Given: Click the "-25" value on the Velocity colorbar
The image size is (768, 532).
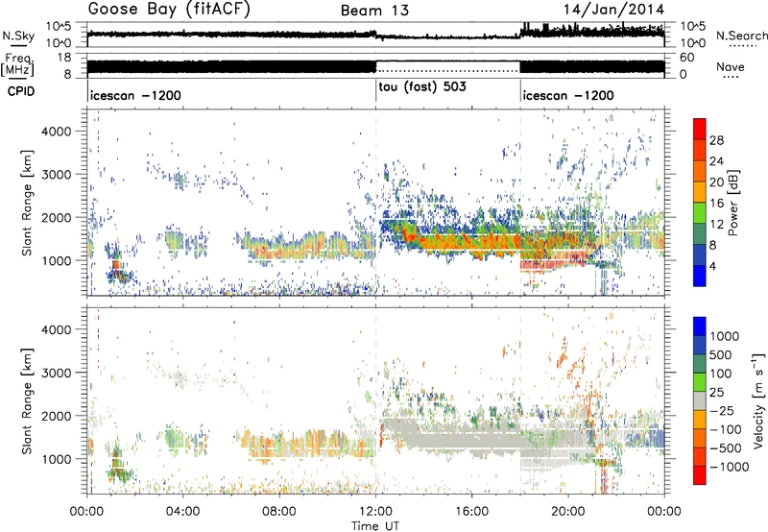Looking at the screenshot, I should tap(721, 411).
